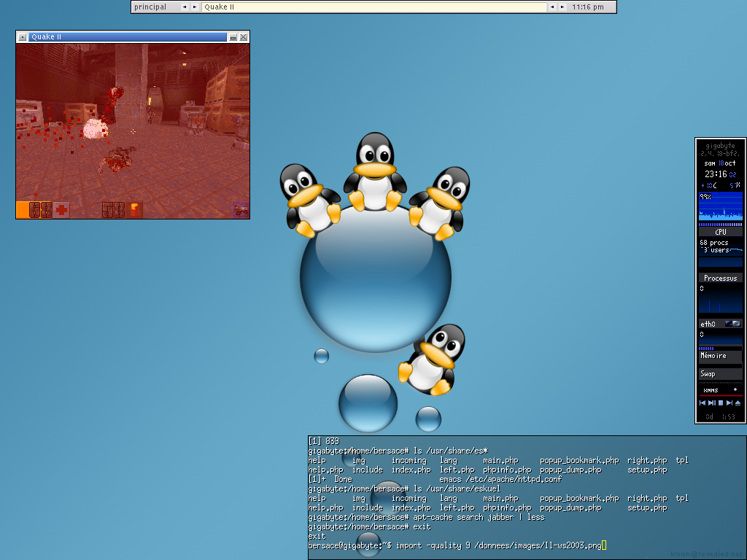Click the 68 procs chart in GKrellM
This screenshot has height=560, width=747.
(x=720, y=253)
